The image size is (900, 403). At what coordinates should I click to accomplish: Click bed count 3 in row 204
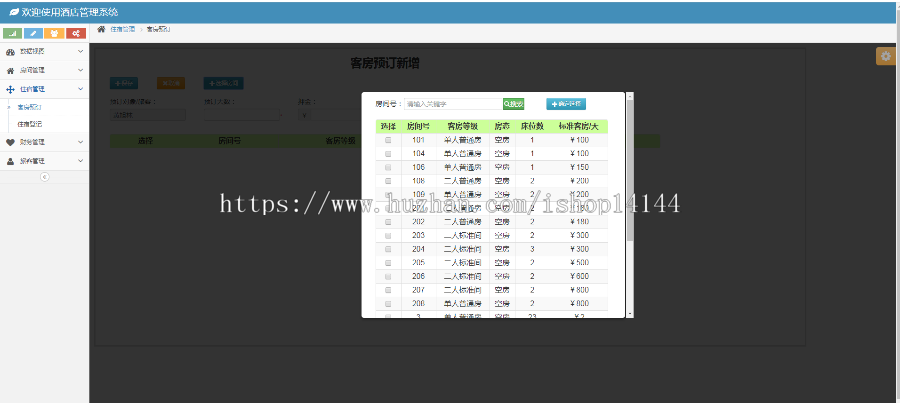(532, 249)
